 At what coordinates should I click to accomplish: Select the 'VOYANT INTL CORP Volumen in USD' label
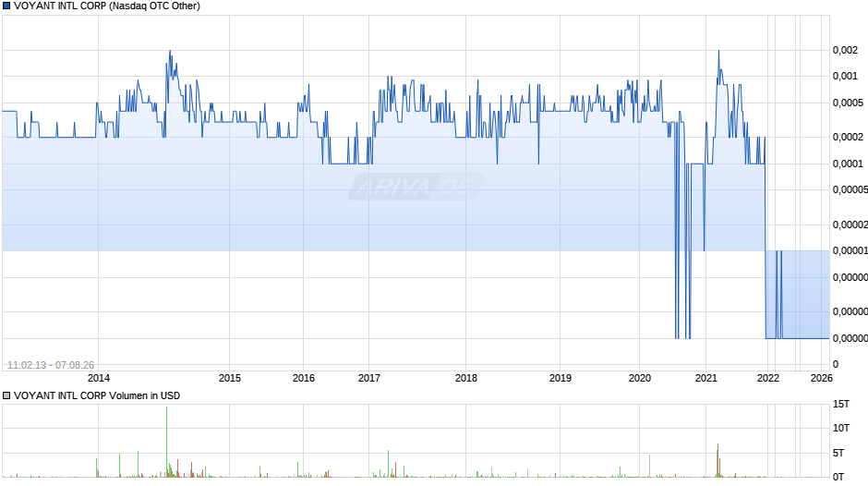(97, 395)
